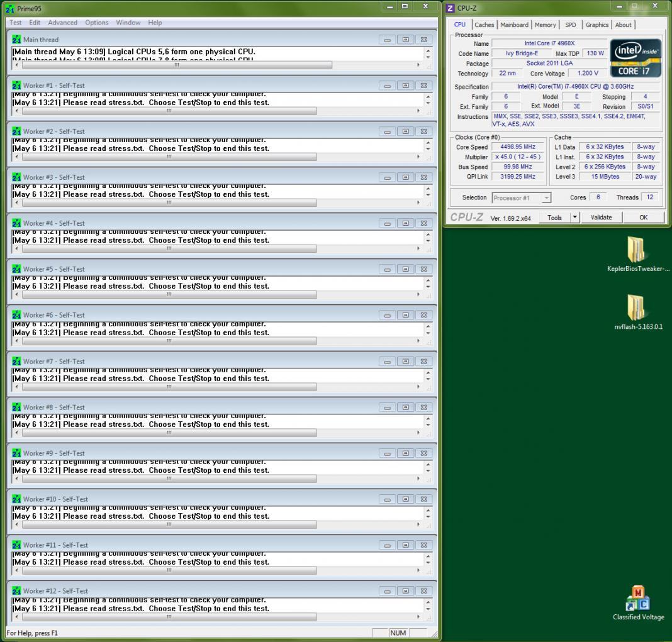Click the Worker #11 - Self-Test title bar
The width and height of the screenshot is (672, 642).
(221, 545)
